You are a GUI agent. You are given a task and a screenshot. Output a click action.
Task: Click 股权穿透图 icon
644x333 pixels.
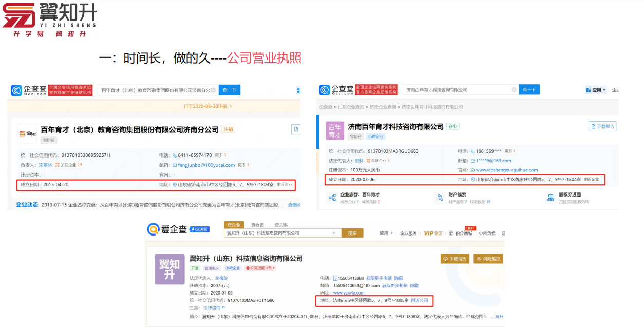tap(550, 198)
